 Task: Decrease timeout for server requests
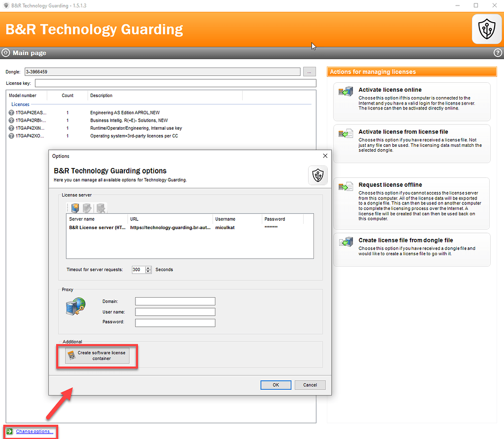[148, 271]
